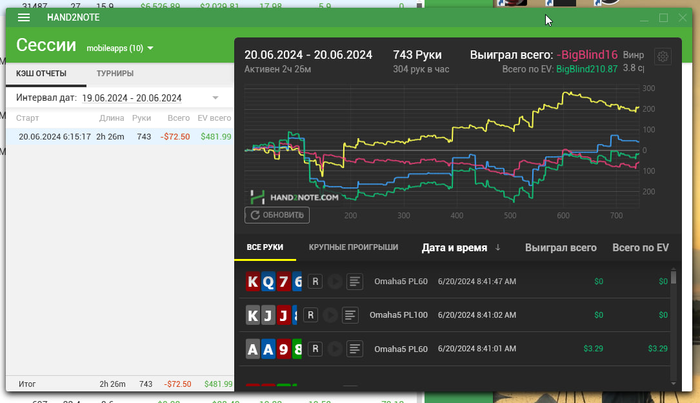Switch to the Кэш отчеты tab
This screenshot has width=700, height=403.
(41, 73)
